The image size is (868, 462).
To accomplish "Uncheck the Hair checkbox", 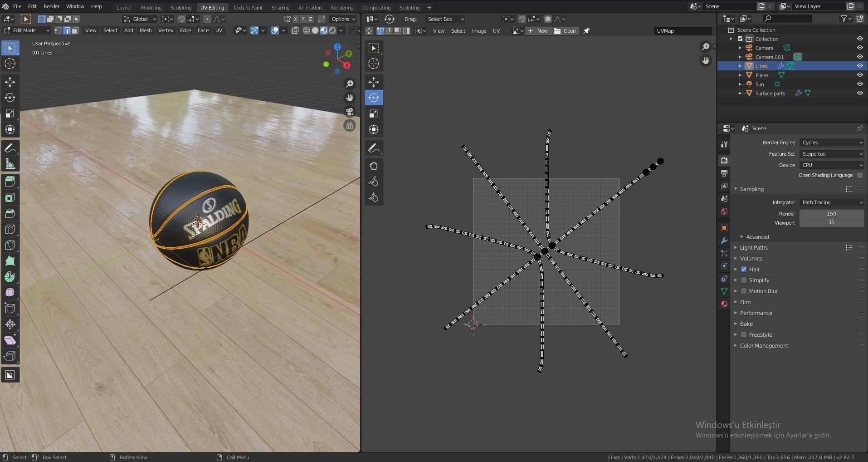I will pos(744,270).
